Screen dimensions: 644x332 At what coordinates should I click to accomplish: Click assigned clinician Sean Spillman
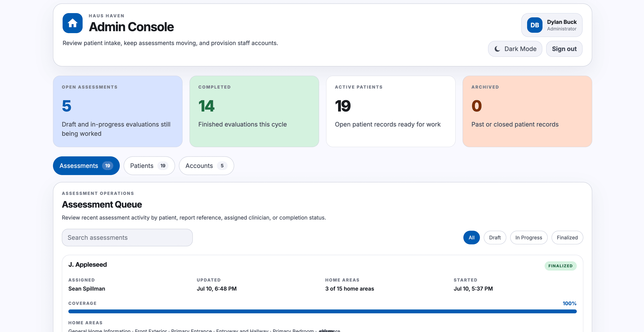click(x=87, y=289)
